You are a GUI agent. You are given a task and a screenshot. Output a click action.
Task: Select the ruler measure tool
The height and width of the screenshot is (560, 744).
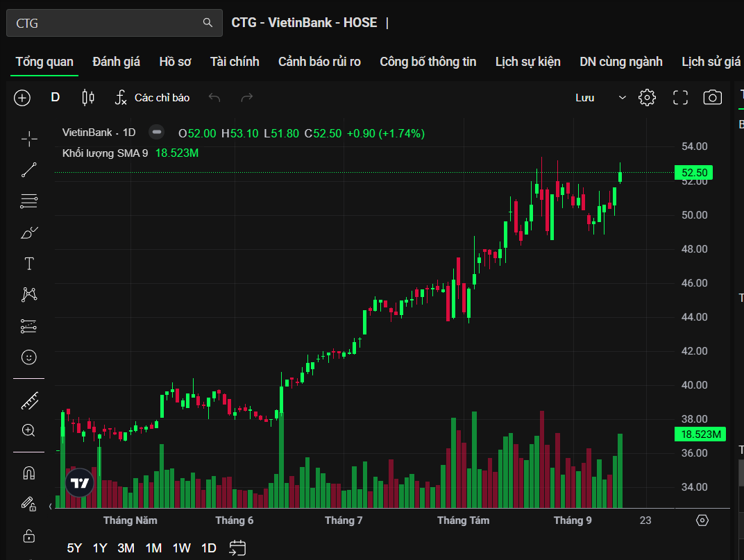click(29, 400)
